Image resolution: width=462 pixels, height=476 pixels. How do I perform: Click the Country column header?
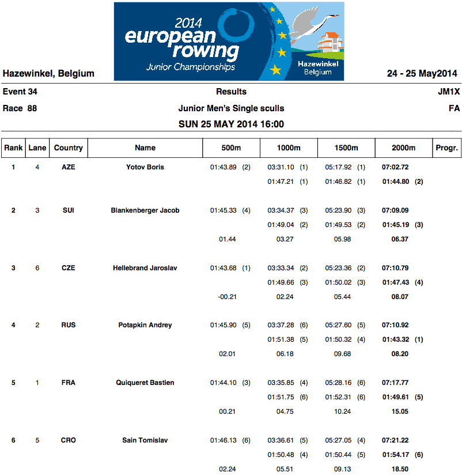pyautogui.click(x=69, y=148)
